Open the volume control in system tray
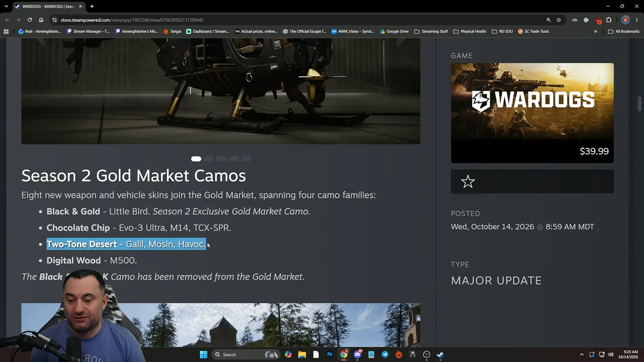Screen dimensions: 644x362 (x=611, y=354)
